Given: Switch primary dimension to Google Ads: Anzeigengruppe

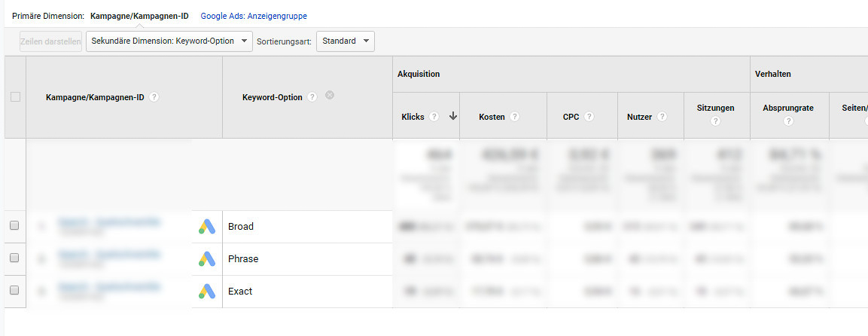Looking at the screenshot, I should 253,16.
